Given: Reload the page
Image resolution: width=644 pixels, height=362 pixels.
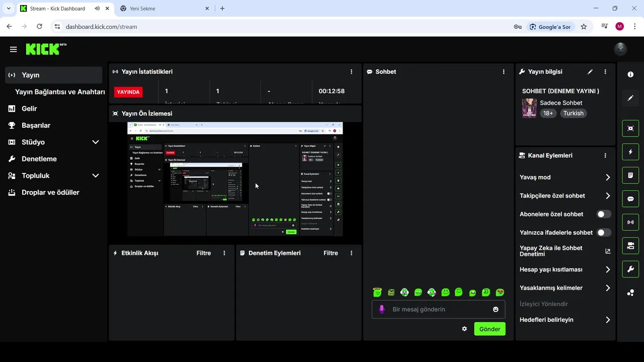Looking at the screenshot, I should (x=39, y=27).
